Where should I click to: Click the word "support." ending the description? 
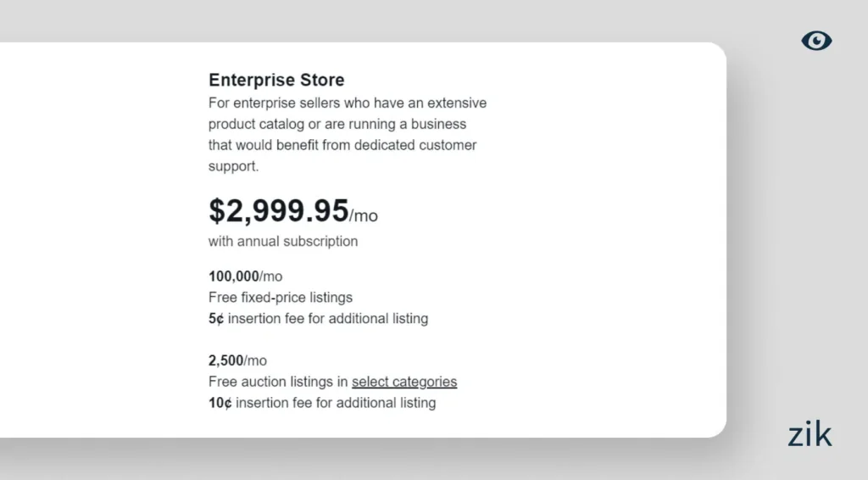(x=234, y=167)
